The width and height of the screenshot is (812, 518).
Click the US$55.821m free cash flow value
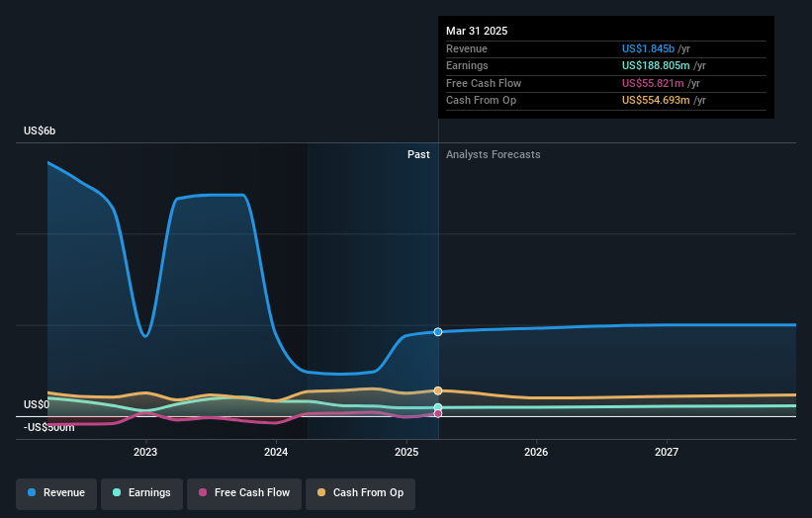click(653, 83)
